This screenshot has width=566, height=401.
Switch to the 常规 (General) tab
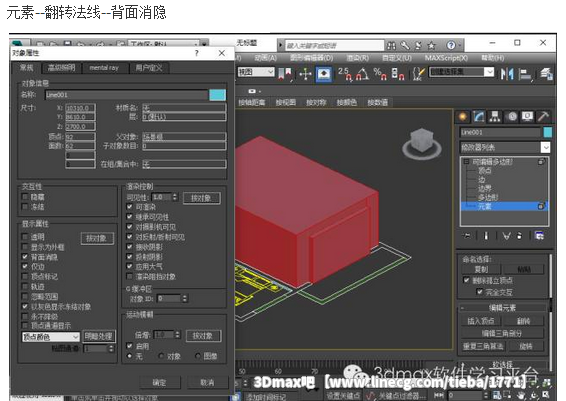click(27, 67)
